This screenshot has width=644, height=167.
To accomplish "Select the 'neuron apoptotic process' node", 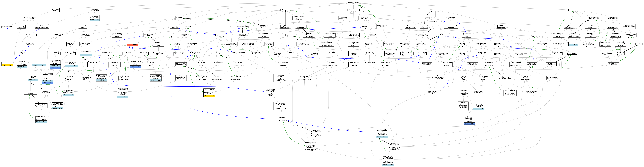I will tap(143, 53).
